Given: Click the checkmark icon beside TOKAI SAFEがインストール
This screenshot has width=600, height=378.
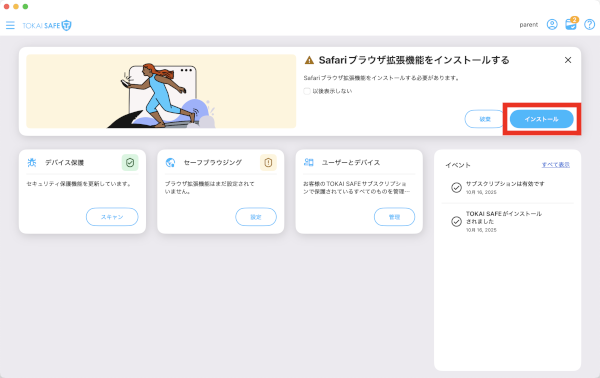Looking at the screenshot, I should click(456, 222).
